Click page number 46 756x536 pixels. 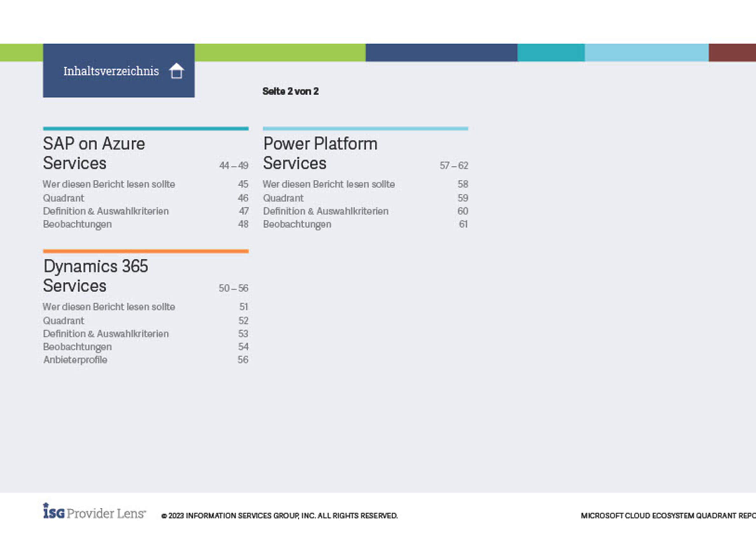(x=243, y=198)
